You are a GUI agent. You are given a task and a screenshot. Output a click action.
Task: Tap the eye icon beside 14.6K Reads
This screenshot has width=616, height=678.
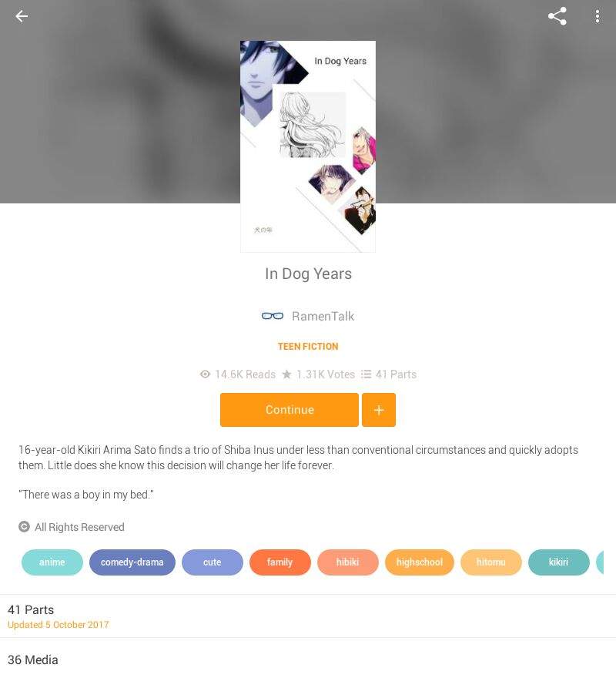[x=205, y=374]
